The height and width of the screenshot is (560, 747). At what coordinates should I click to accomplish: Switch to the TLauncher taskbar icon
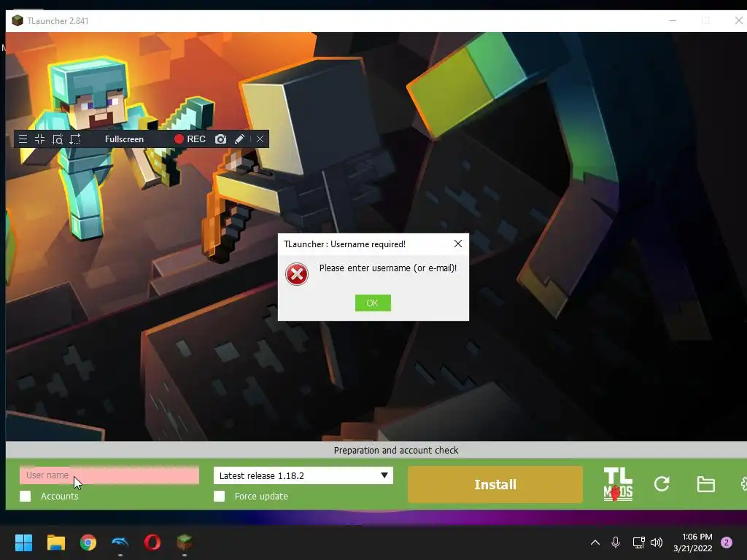click(x=185, y=542)
